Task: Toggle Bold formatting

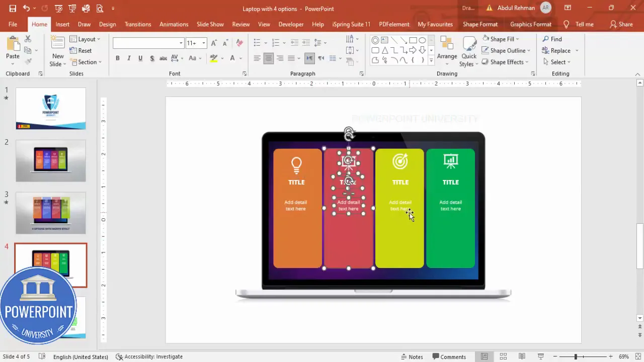Action: 118,58
